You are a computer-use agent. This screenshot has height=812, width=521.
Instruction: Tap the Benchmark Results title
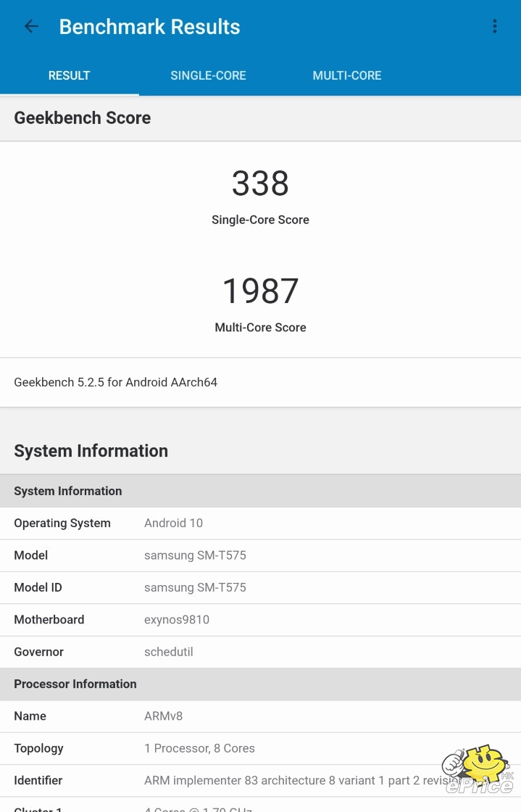[x=149, y=27]
